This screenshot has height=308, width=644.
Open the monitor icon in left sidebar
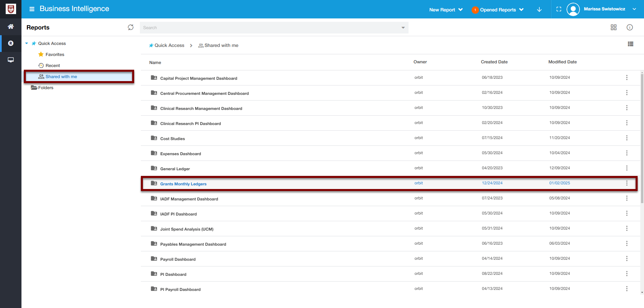click(x=11, y=60)
